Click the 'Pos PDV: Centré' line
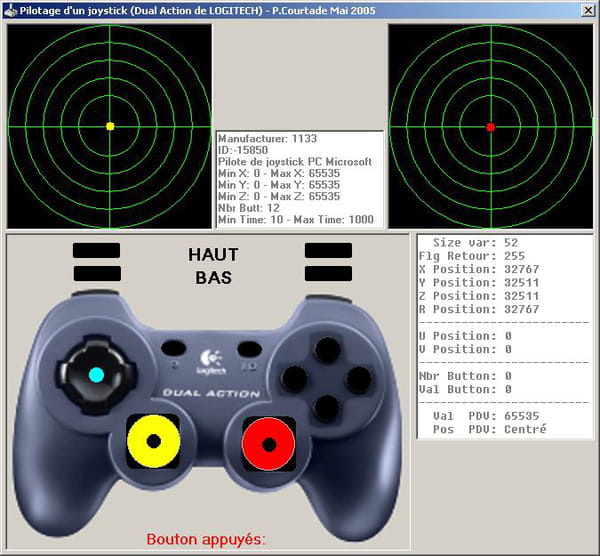Screen dimensions: 600x556 pyautogui.click(x=489, y=429)
